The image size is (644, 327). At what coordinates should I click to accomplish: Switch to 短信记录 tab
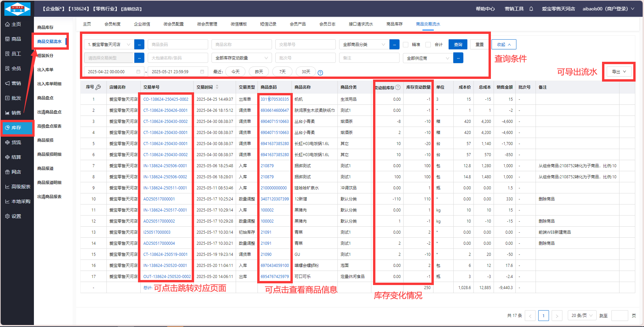click(268, 24)
